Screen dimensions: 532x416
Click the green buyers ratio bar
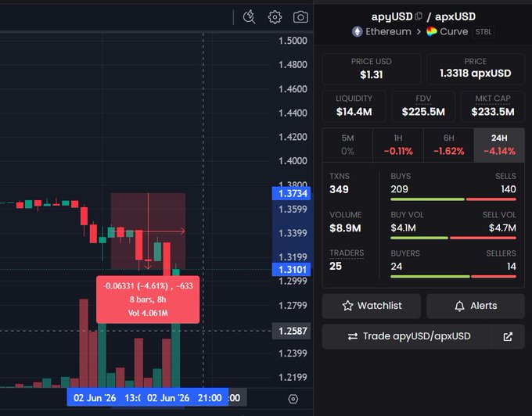pos(430,277)
